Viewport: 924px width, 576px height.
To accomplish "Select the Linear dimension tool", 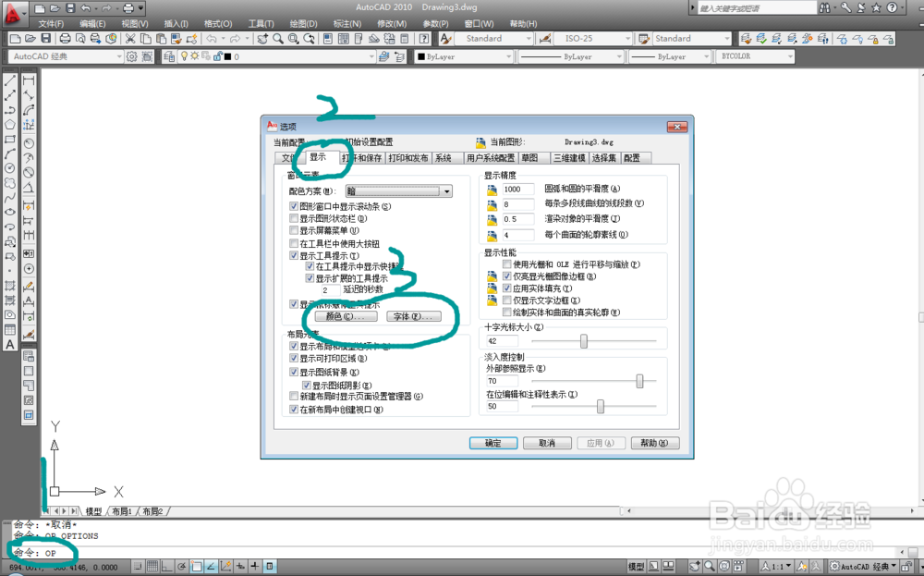I will (x=29, y=80).
